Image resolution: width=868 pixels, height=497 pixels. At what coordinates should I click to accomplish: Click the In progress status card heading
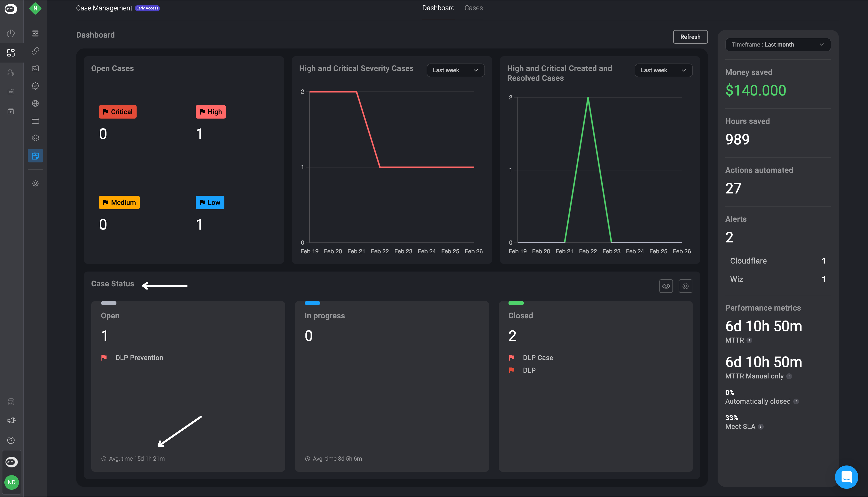point(324,316)
